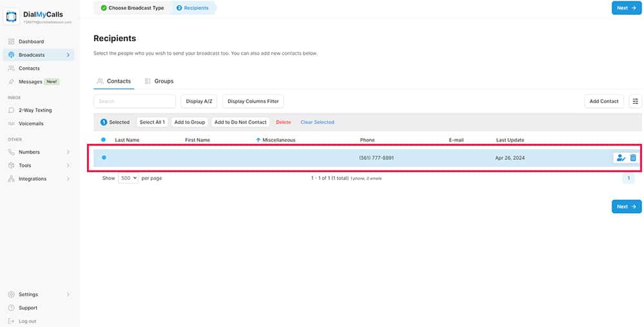This screenshot has width=644, height=327.
Task: Click the DialMyCalls logo icon
Action: [12, 18]
